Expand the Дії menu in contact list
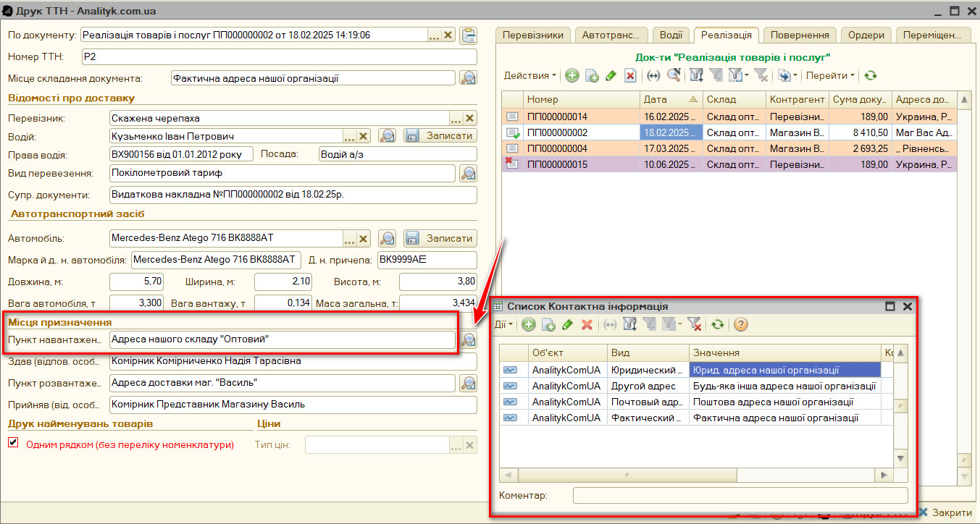The image size is (980, 524). click(504, 325)
